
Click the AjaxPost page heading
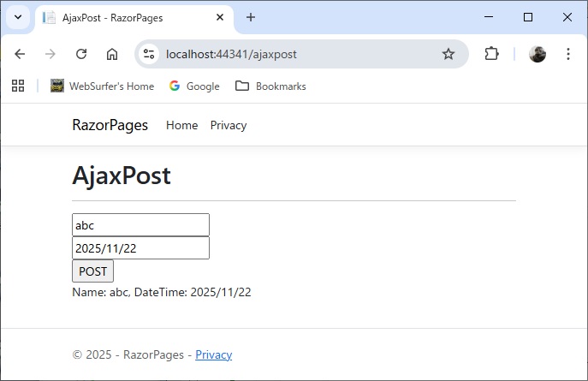coord(122,176)
